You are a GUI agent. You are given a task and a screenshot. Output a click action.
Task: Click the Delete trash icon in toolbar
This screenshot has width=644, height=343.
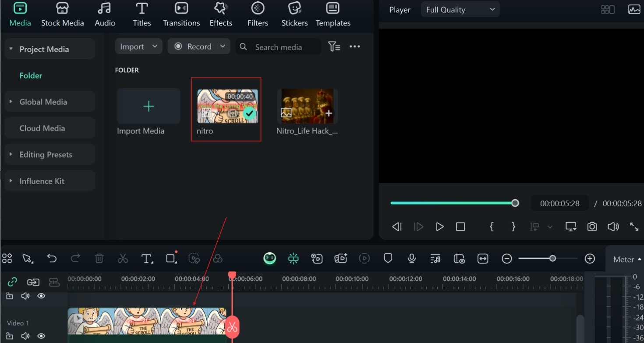point(99,258)
